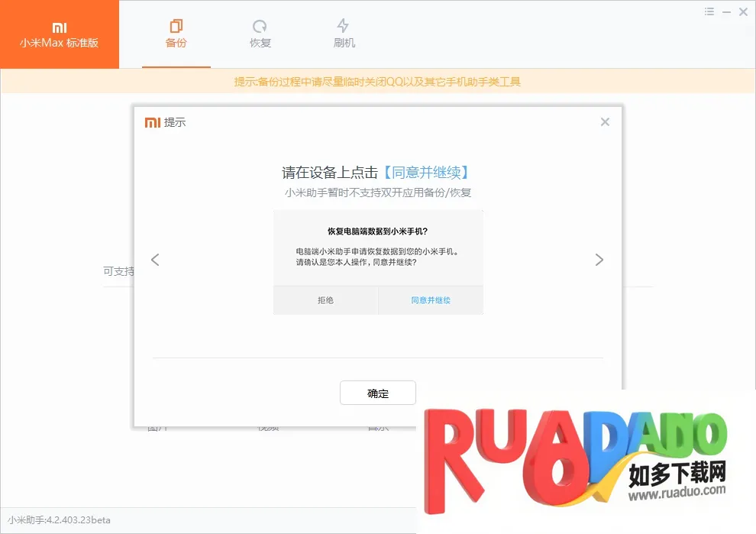Close the 提示 dialog with X
The image size is (756, 534).
pyautogui.click(x=605, y=122)
